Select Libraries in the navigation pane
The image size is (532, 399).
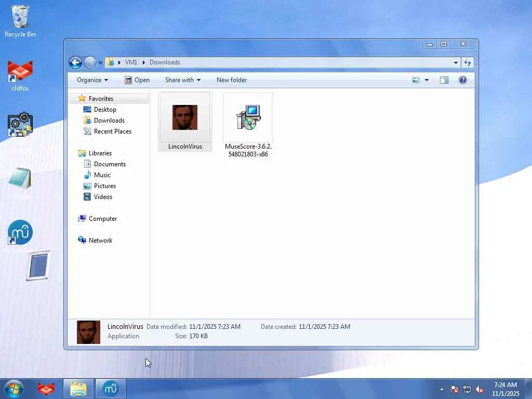click(x=100, y=153)
